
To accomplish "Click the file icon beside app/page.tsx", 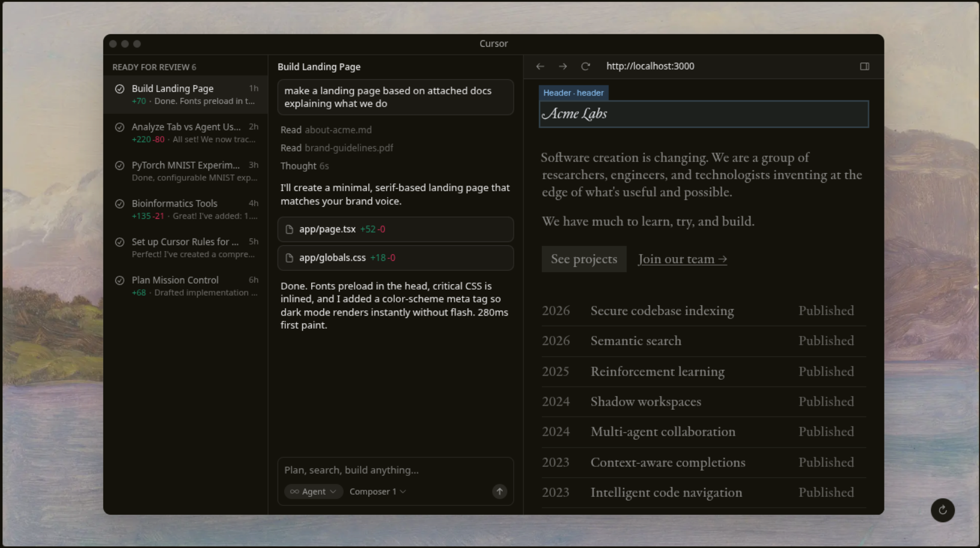I will [290, 230].
